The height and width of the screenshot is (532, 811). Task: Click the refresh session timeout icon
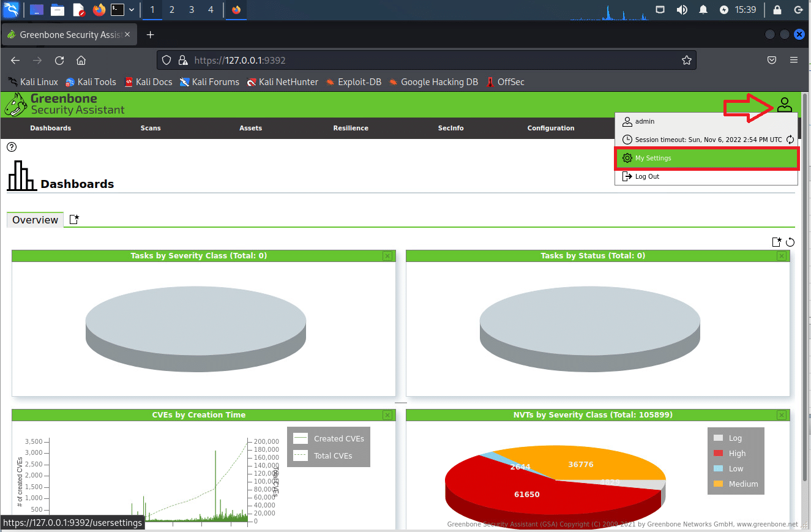(790, 140)
